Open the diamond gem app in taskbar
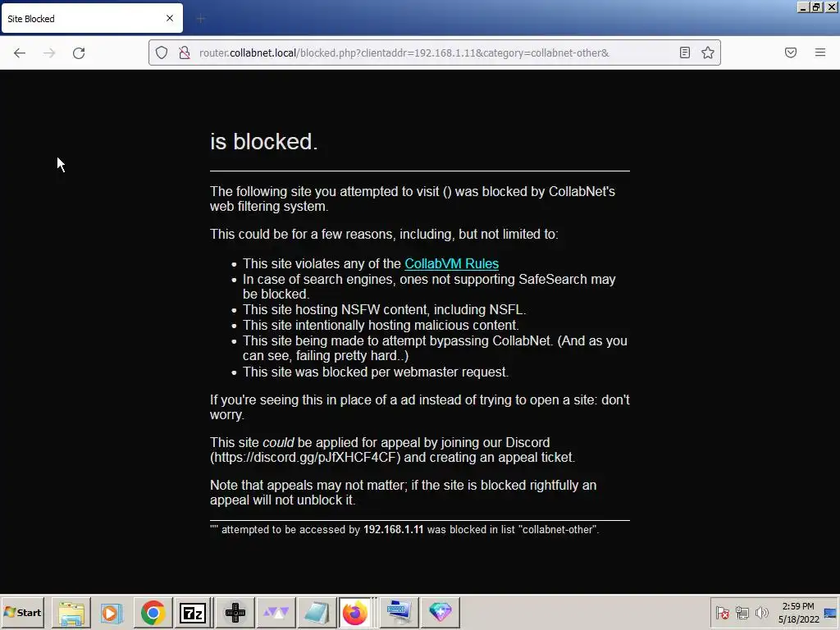Image resolution: width=840 pixels, height=630 pixels. (x=440, y=612)
